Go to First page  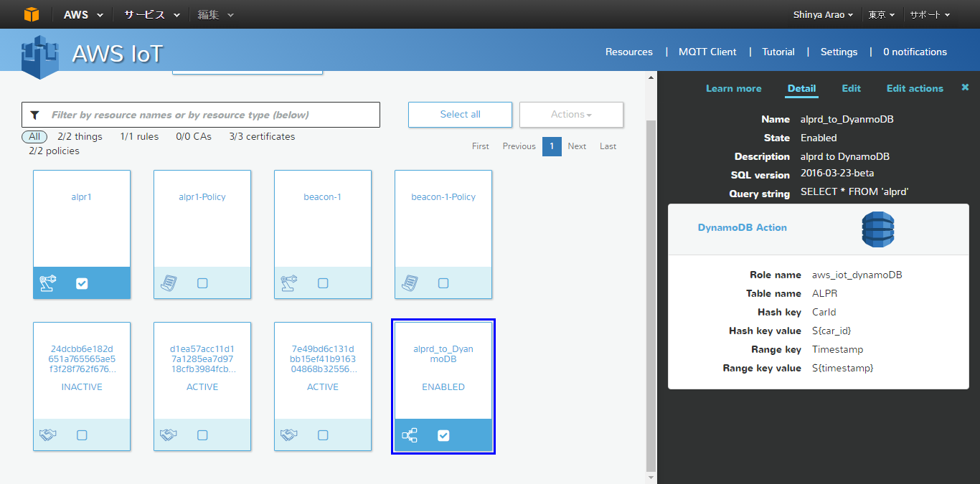tap(480, 146)
